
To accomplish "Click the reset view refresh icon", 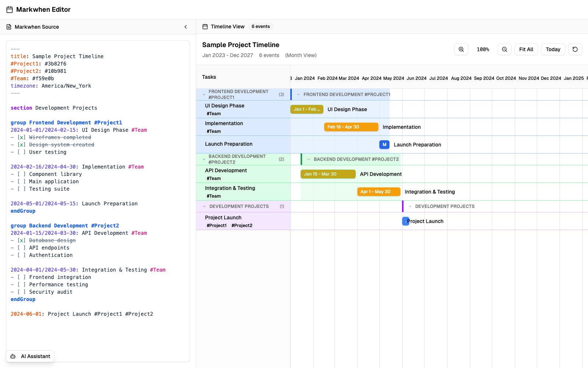I will point(575,49).
